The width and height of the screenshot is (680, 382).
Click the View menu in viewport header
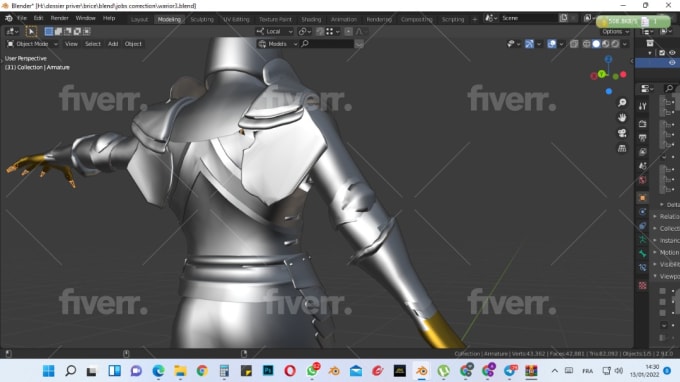(x=71, y=44)
